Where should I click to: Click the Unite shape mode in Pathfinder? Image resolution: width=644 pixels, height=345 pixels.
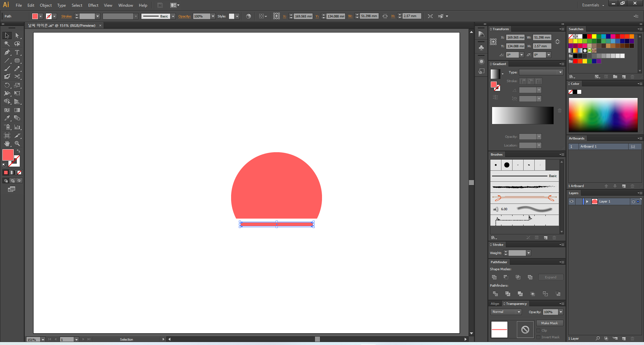(494, 277)
